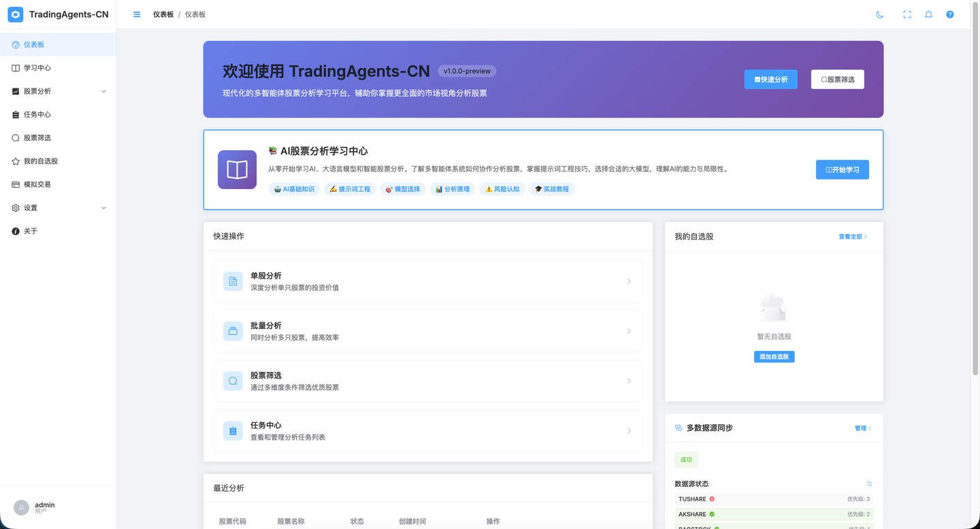Click the 设置 gear icon in sidebar

[16, 208]
